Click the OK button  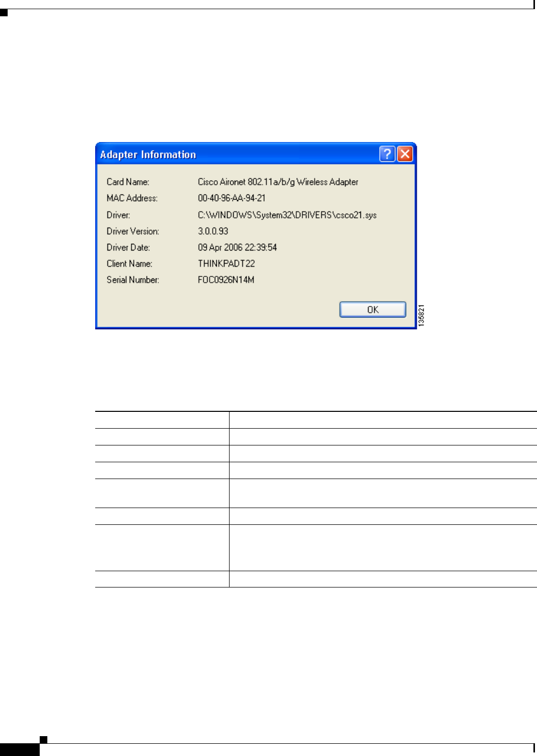coord(373,310)
